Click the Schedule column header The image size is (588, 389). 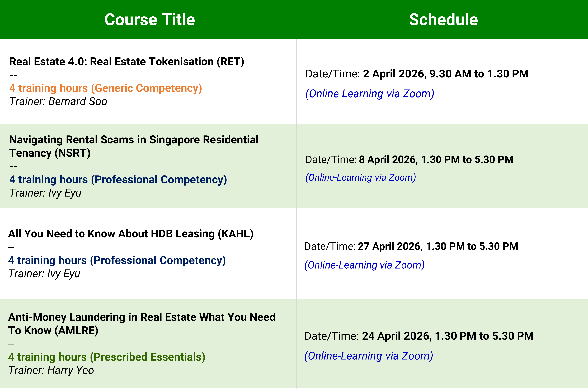443,20
